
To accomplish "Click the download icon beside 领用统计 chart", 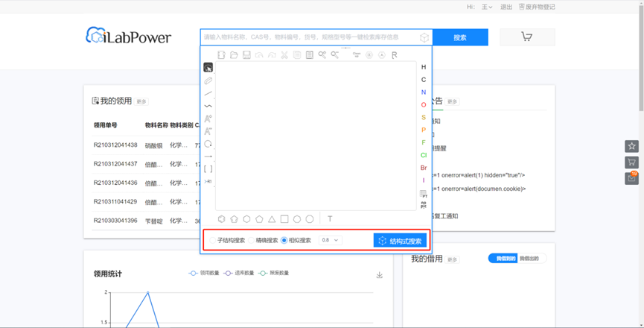I will [x=380, y=275].
